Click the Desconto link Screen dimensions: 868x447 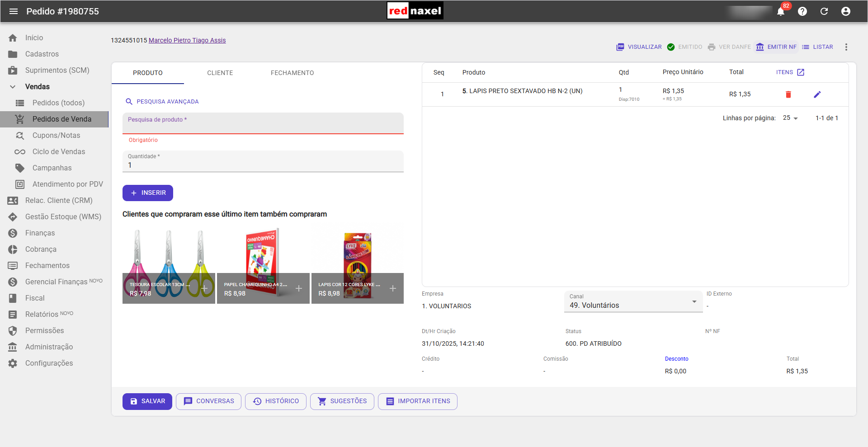tap(676, 359)
